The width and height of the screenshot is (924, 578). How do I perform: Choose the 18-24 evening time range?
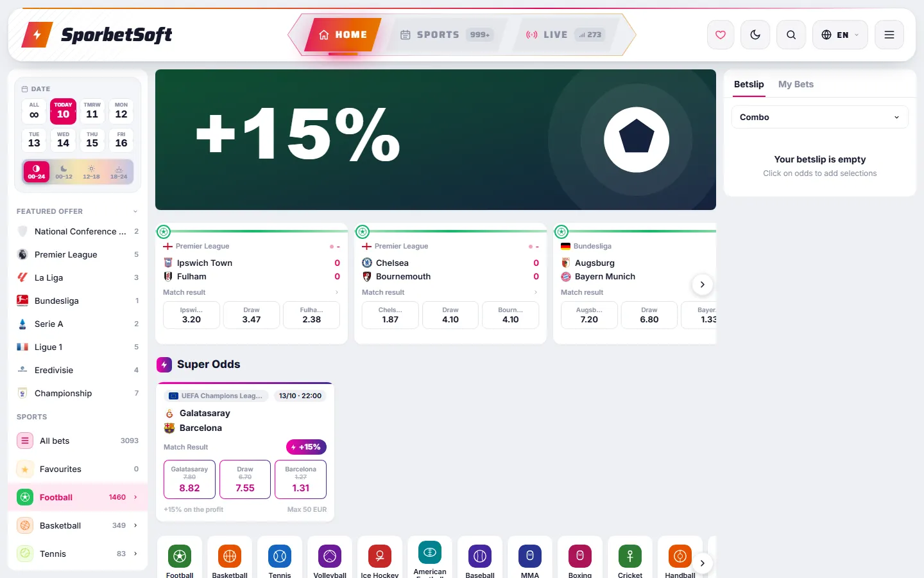pyautogui.click(x=119, y=171)
